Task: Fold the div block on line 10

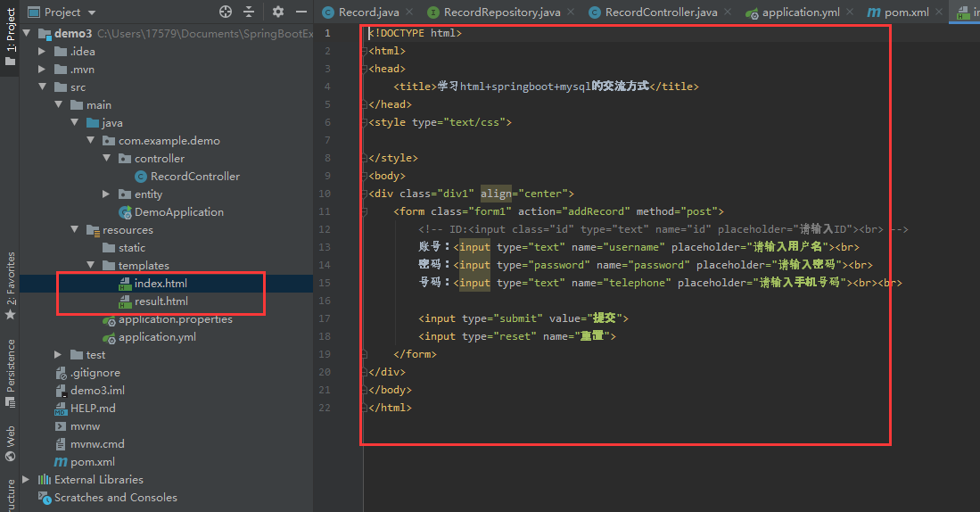Action: tap(364, 194)
